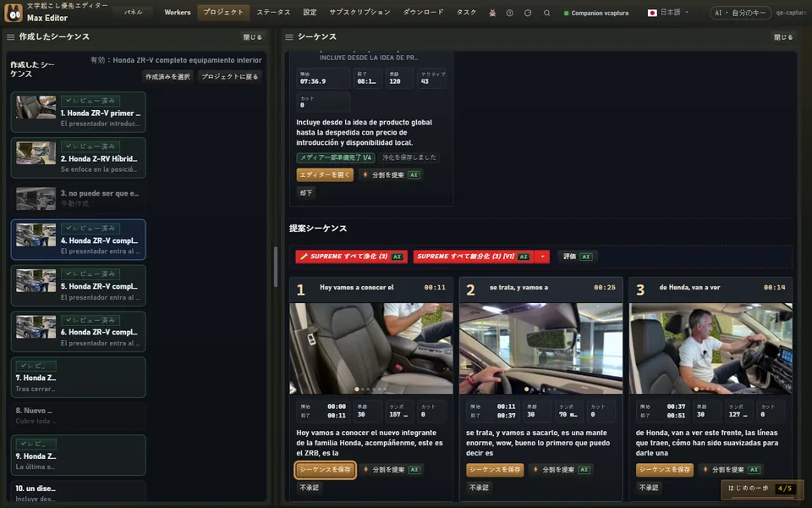Reject sequence 1 with 不承認
The width and height of the screenshot is (812, 508).
(310, 488)
